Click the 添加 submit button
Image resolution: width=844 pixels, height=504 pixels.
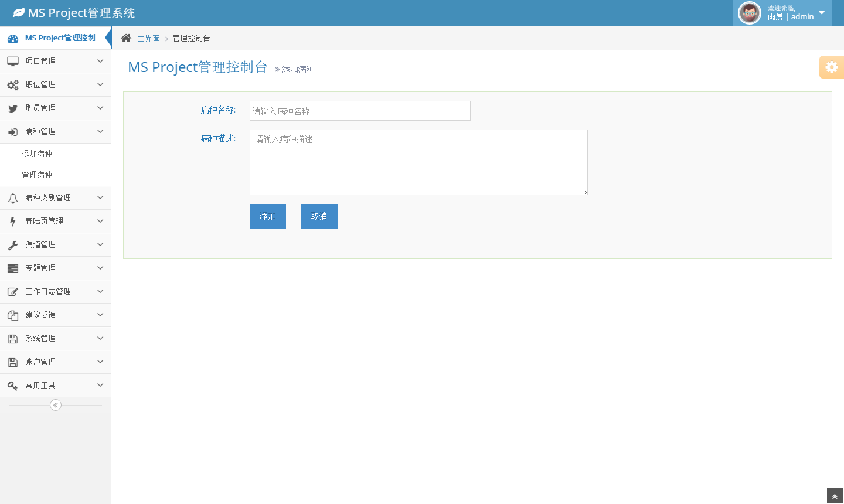point(268,216)
